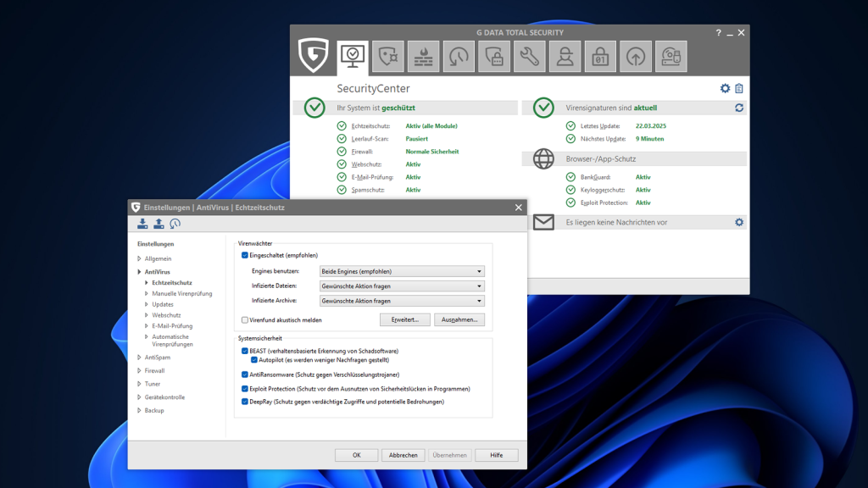The height and width of the screenshot is (488, 868).
Task: Open the Tuner wrench icon tab
Action: click(x=530, y=57)
